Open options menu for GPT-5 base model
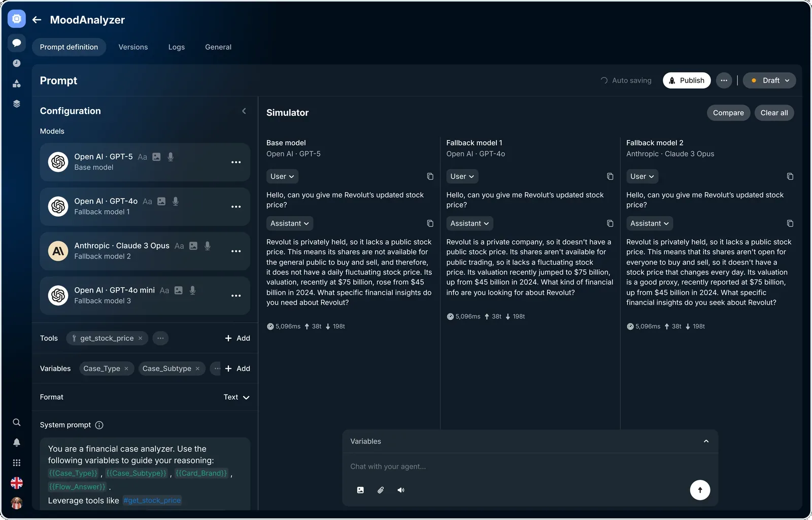The image size is (812, 520). [x=236, y=162]
